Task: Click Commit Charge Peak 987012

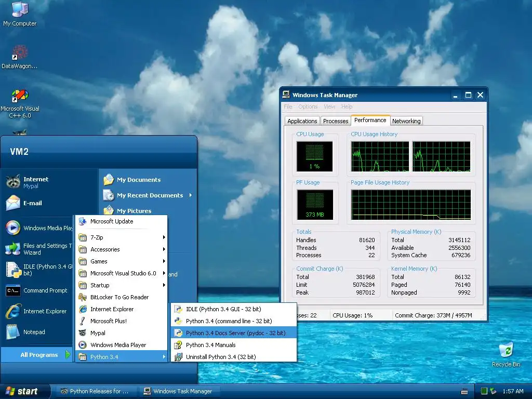Action: [365, 292]
